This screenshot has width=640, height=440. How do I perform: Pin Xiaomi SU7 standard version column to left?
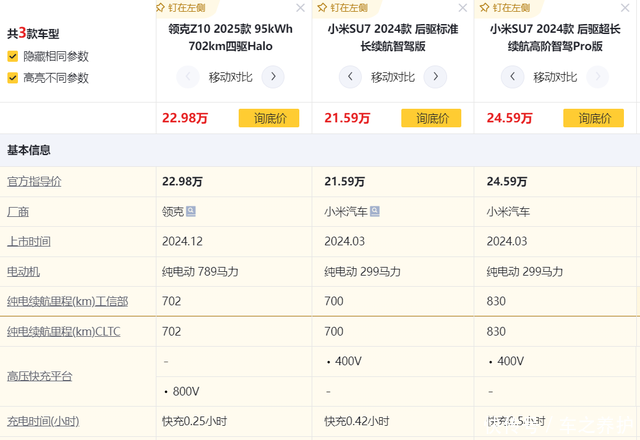pos(348,7)
